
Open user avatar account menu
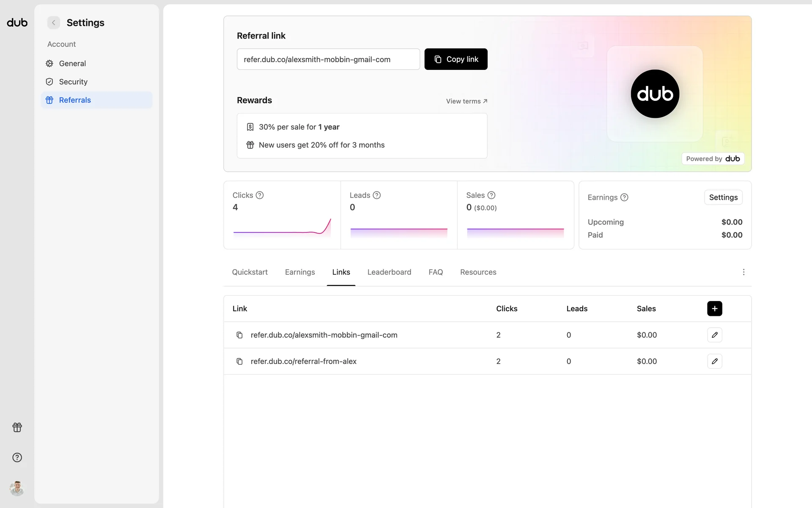17,488
